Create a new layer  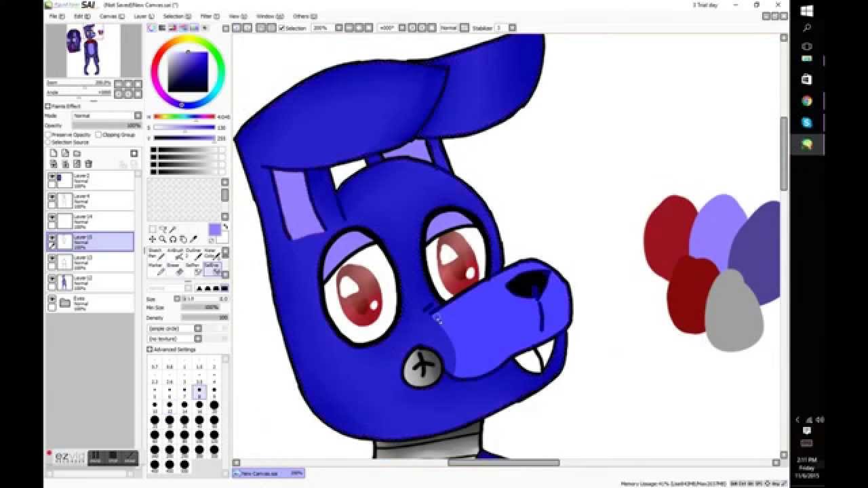[54, 154]
